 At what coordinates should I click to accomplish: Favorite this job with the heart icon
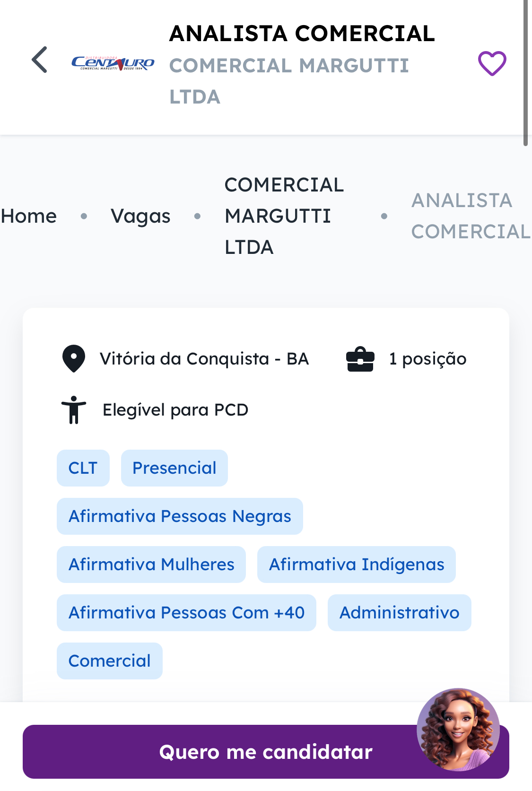(x=492, y=63)
